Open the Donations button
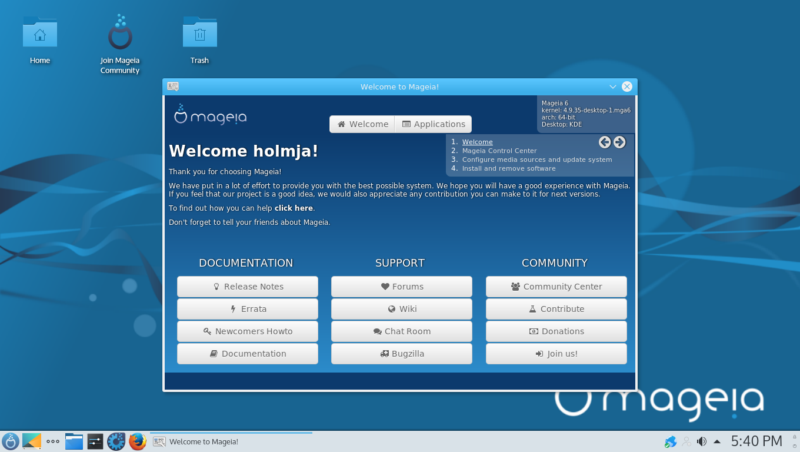The height and width of the screenshot is (452, 800). (x=556, y=332)
